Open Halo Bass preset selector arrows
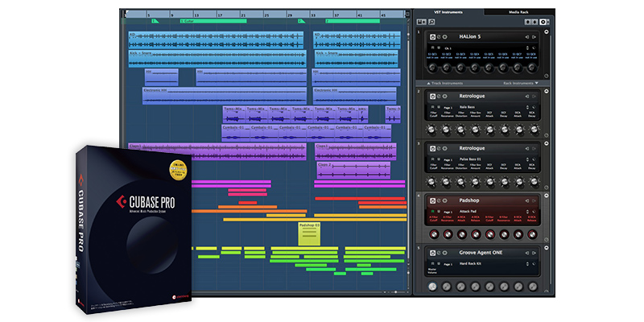The width and height of the screenshot is (644, 322). [528, 107]
